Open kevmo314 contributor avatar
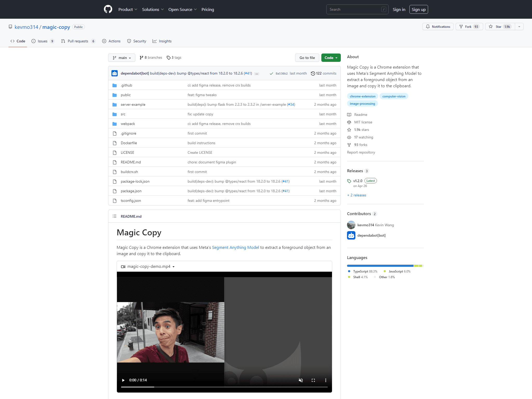The width and height of the screenshot is (532, 399). click(x=351, y=225)
